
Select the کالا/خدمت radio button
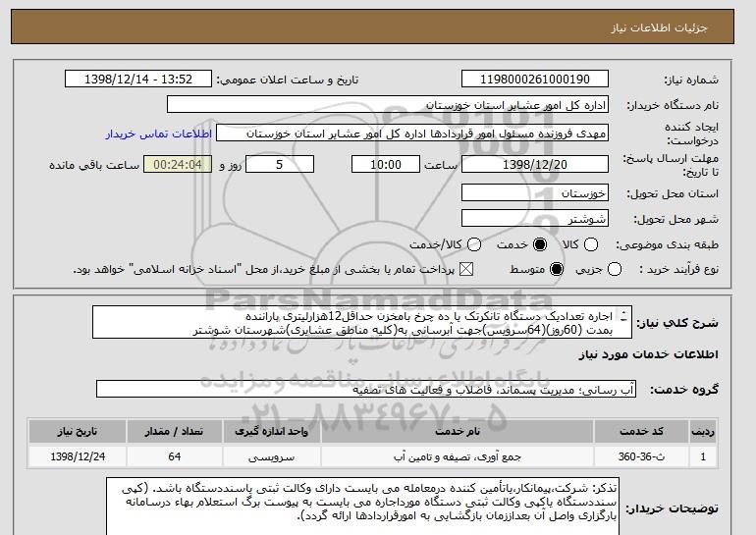(x=474, y=244)
